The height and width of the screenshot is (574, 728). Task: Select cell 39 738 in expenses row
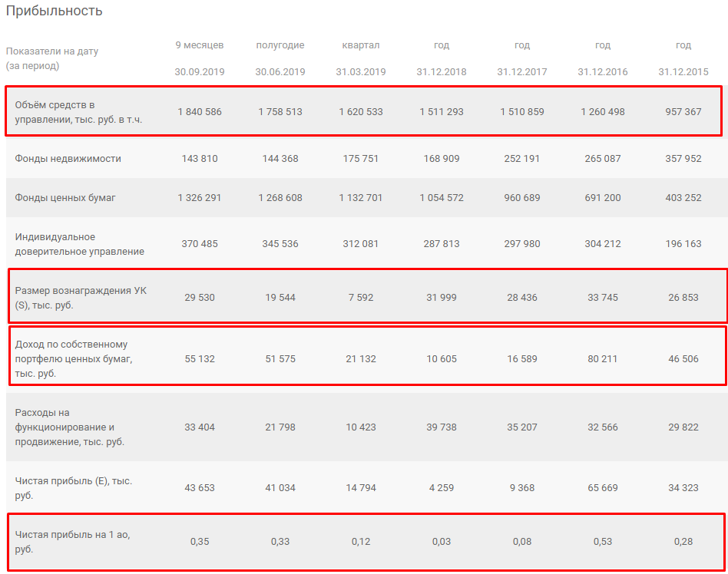[x=442, y=427]
